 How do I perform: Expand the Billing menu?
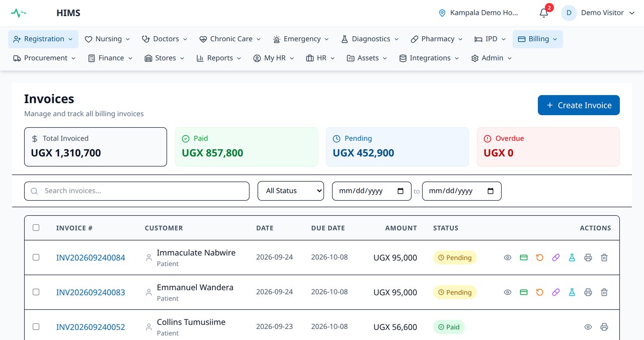[538, 39]
